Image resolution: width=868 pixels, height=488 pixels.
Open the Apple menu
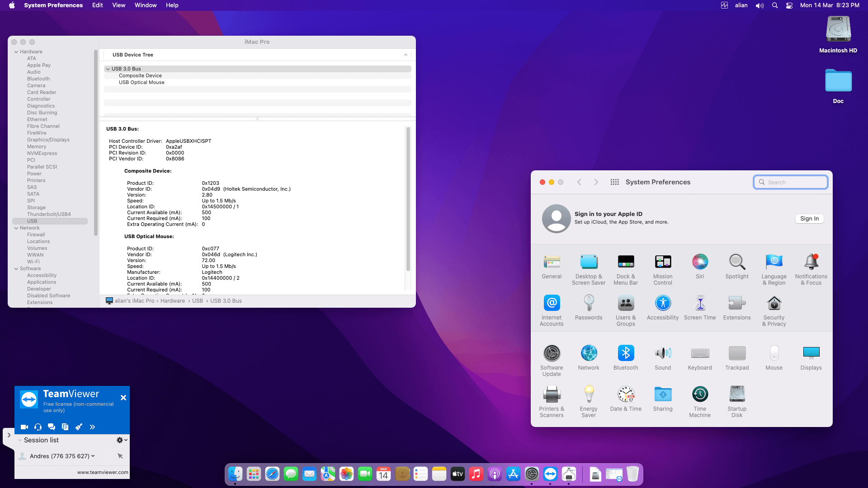pyautogui.click(x=12, y=5)
